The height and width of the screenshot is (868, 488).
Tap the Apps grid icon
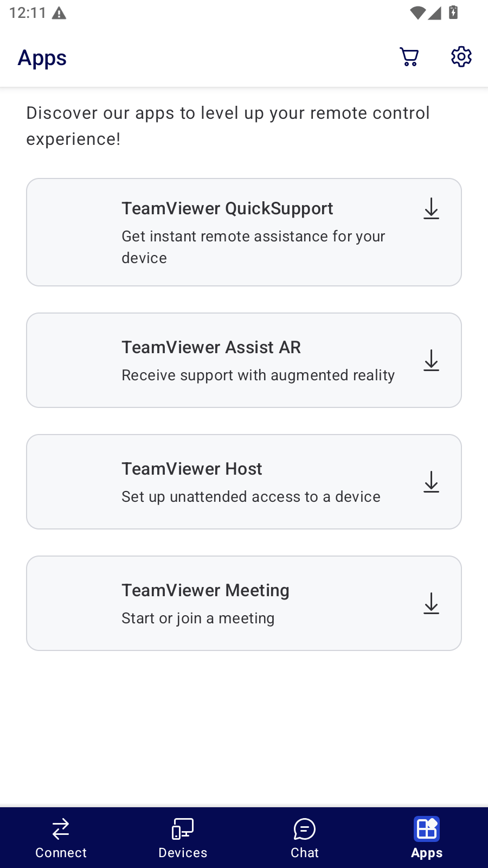coord(427,829)
